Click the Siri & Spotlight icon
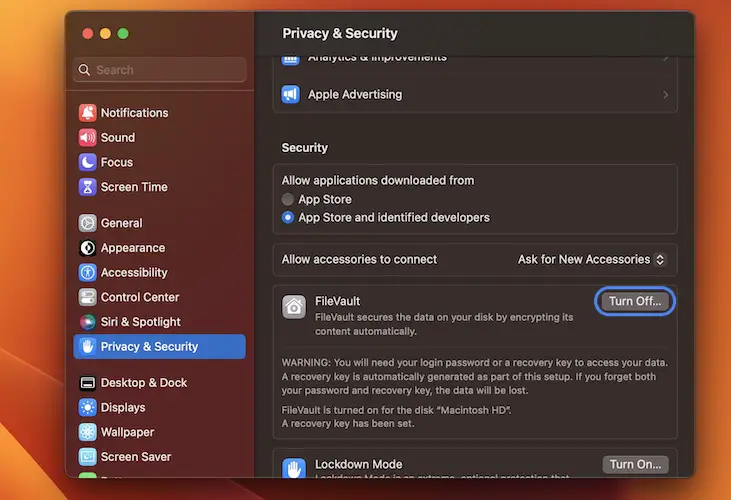 click(88, 322)
